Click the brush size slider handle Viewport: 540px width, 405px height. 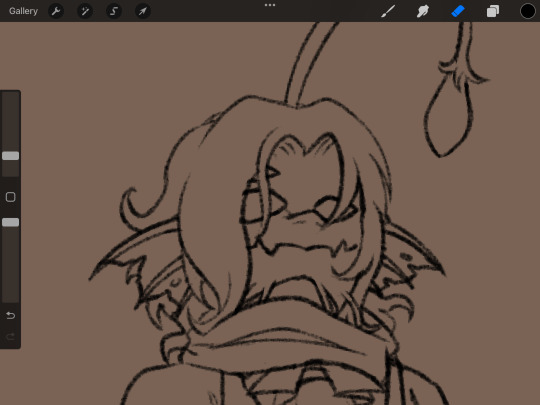click(x=11, y=156)
